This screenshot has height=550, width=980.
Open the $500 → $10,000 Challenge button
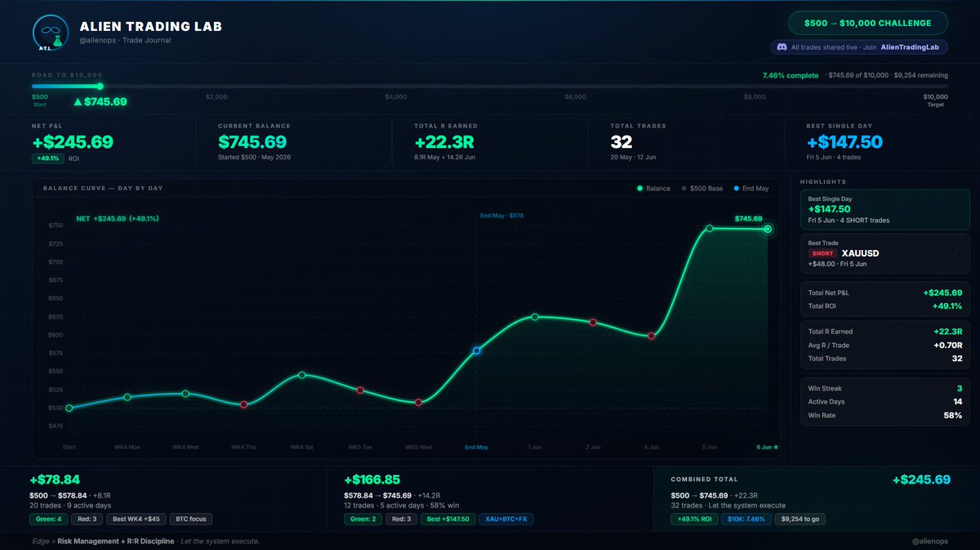[868, 22]
